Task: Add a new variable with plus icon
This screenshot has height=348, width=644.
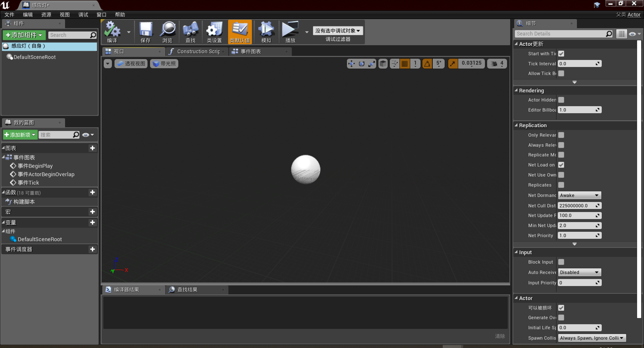Action: [93, 222]
